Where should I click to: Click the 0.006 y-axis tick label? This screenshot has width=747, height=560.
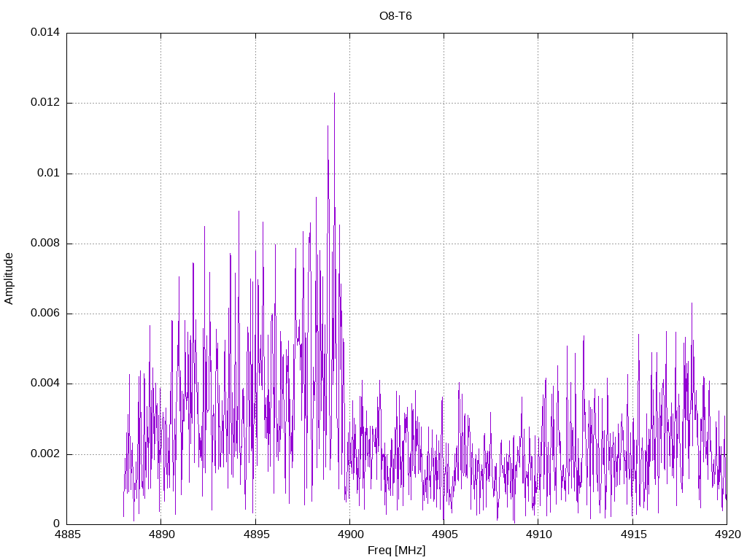click(45, 314)
